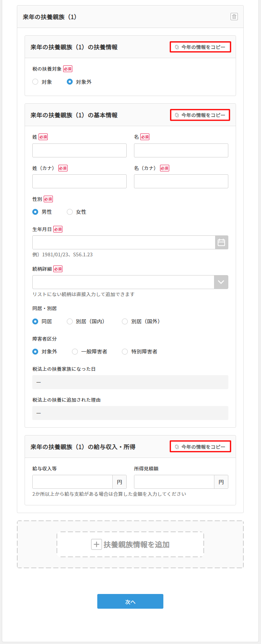Select 男性 as gender
261x644 pixels.
tap(36, 212)
